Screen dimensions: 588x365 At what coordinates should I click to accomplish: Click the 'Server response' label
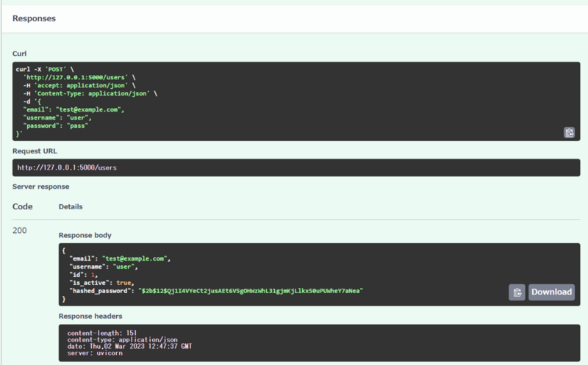tap(41, 187)
